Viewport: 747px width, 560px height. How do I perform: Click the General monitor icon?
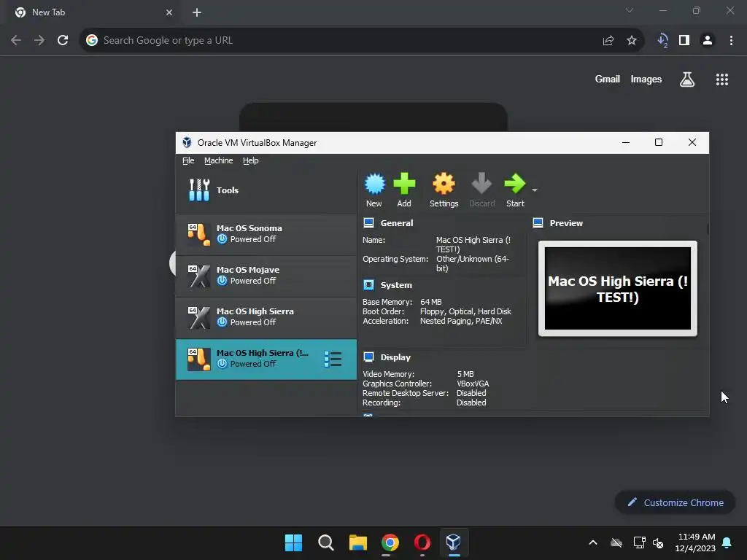(x=368, y=222)
